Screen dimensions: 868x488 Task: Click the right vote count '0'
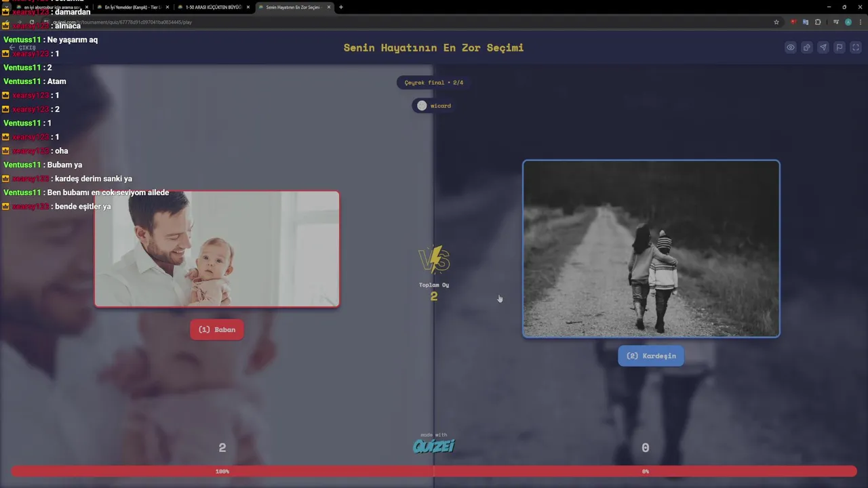pos(646,448)
